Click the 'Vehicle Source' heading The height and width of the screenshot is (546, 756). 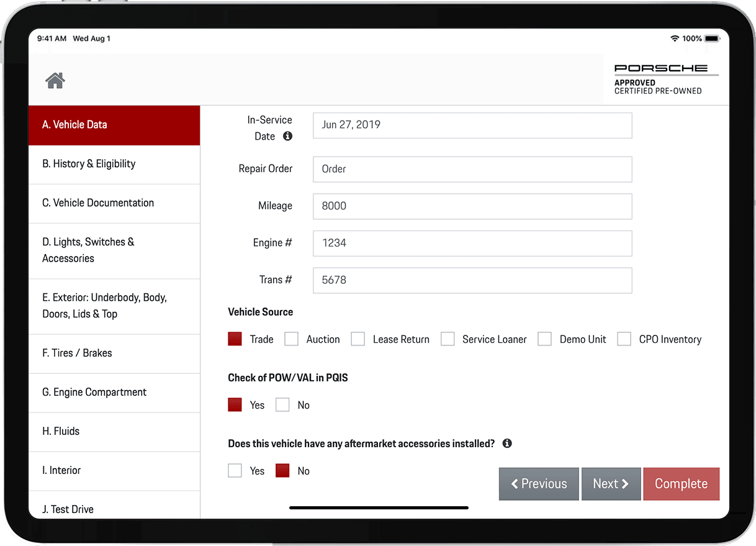point(261,312)
